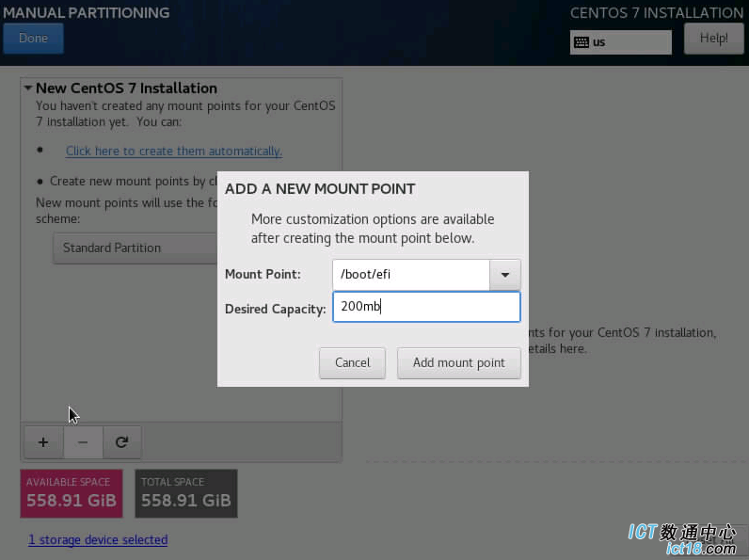Click the Mount Point: label

[263, 274]
